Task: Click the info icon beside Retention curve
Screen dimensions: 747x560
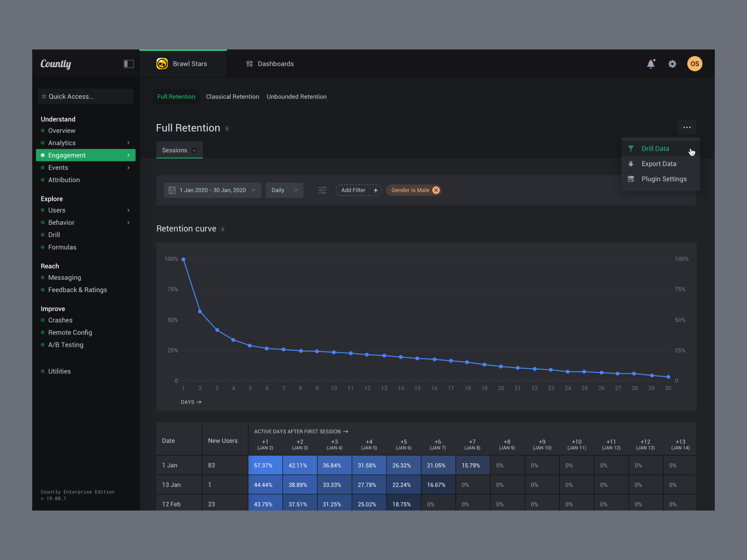Action: pos(223,229)
